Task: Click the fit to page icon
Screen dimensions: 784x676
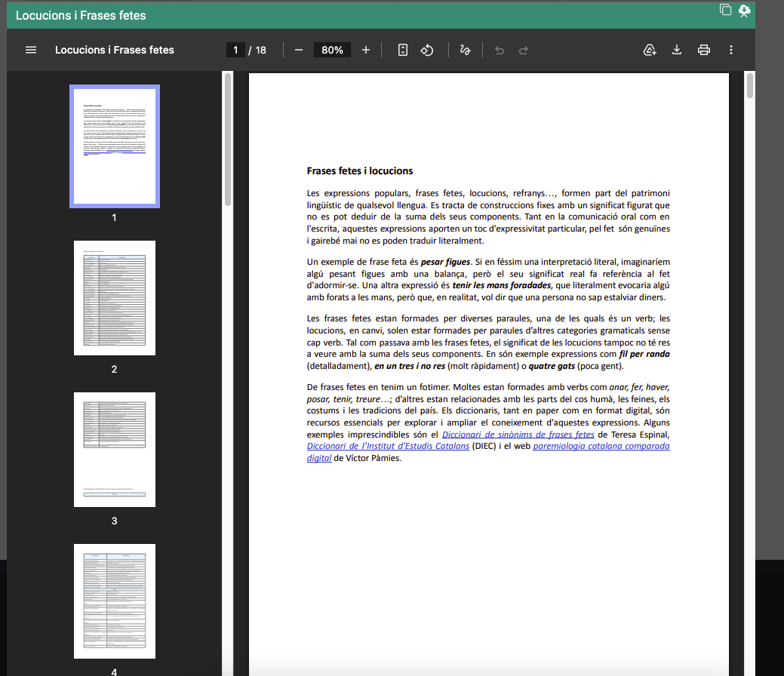Action: coord(403,50)
